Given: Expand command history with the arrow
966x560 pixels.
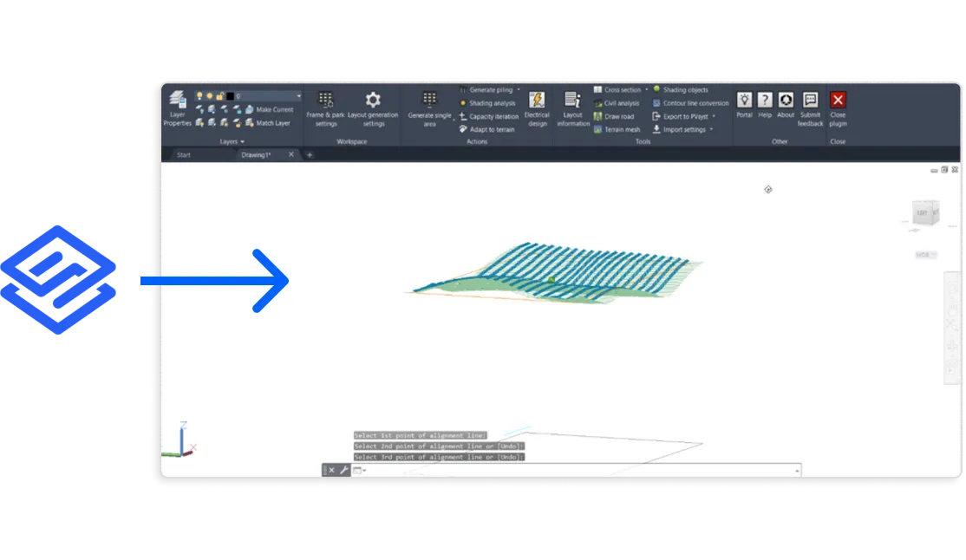Looking at the screenshot, I should pyautogui.click(x=797, y=471).
